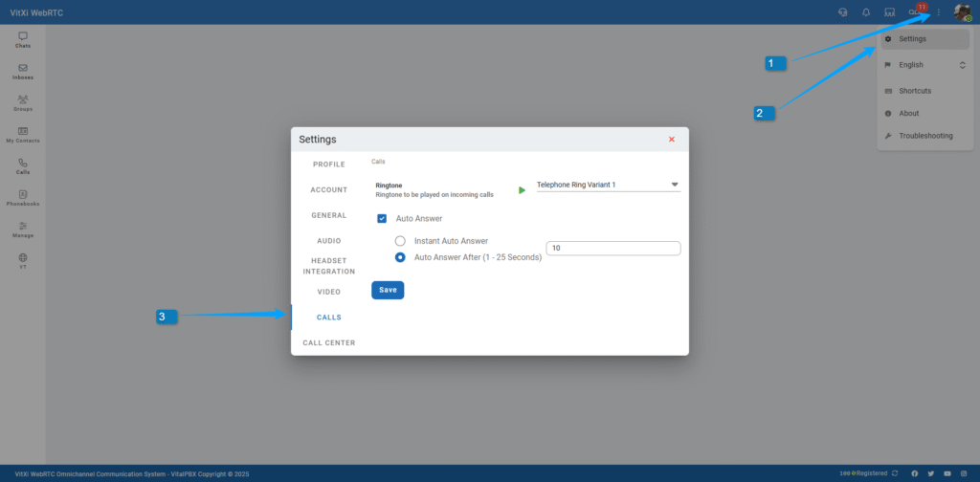This screenshot has width=980, height=482.
Task: Click the refresh registration icon in footer
Action: click(895, 473)
